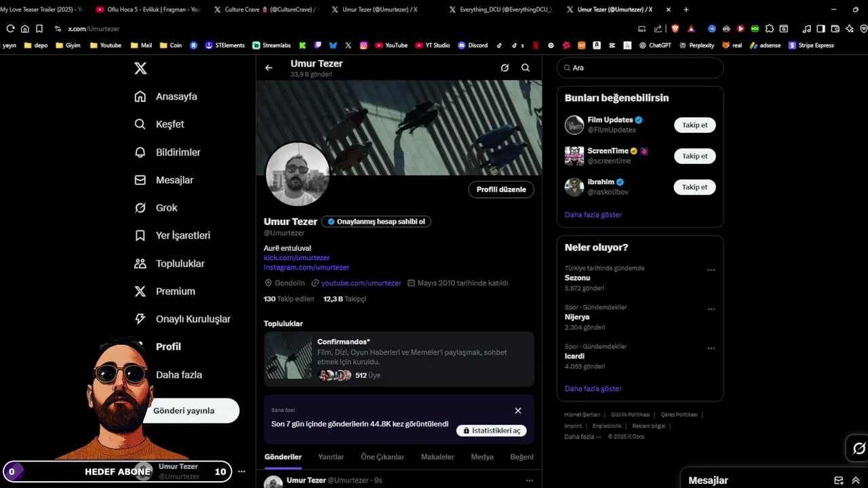The image size is (868, 488).
Task: Click the Grok icon in profile header
Action: [x=505, y=68]
